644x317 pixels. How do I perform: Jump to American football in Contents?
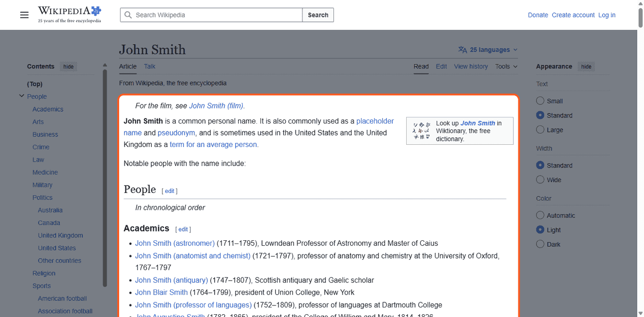point(62,299)
